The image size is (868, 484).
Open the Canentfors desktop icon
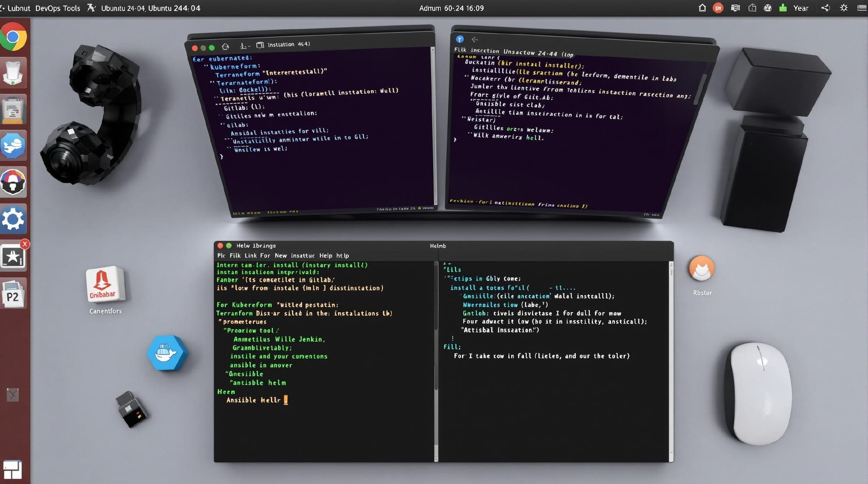(x=105, y=290)
